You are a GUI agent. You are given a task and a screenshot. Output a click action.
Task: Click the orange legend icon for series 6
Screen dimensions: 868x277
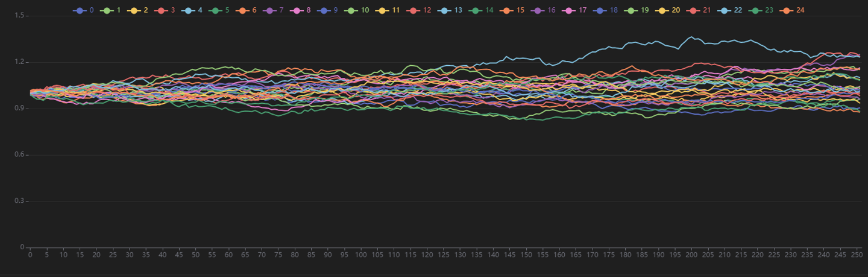(243, 10)
